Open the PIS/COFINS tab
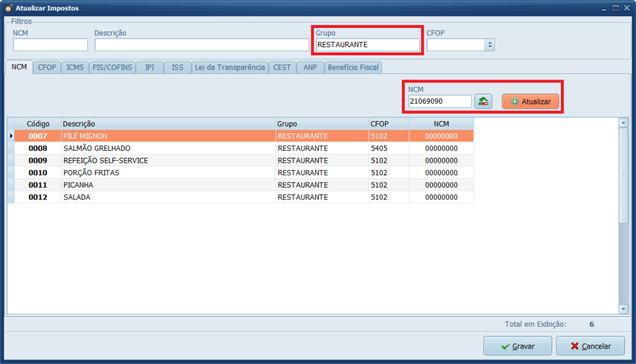 click(x=112, y=67)
